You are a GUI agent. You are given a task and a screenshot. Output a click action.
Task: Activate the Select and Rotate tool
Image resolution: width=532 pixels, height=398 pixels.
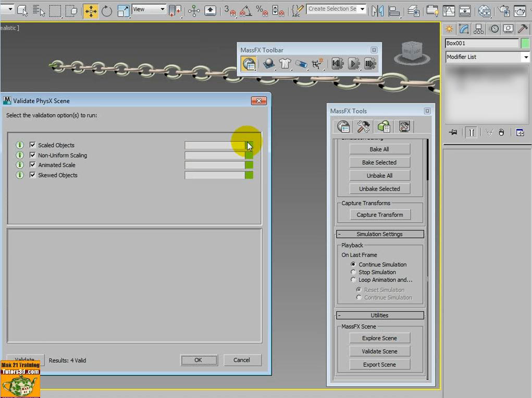tap(106, 10)
